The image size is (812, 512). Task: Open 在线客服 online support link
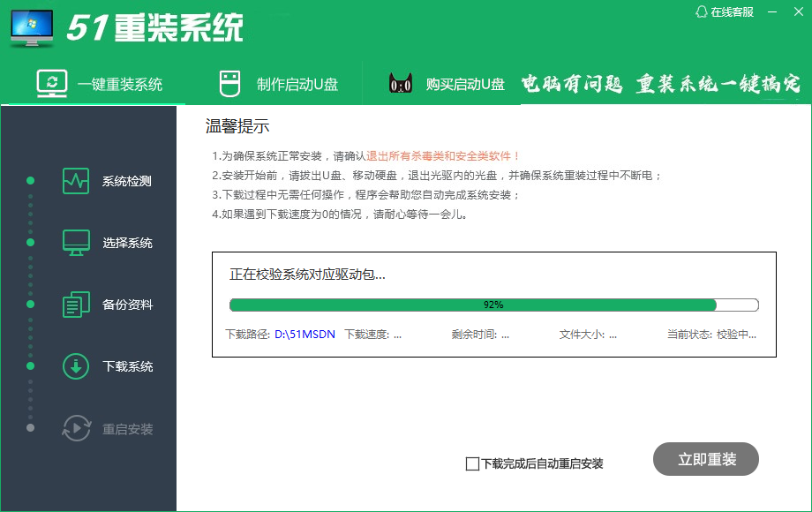pos(732,11)
